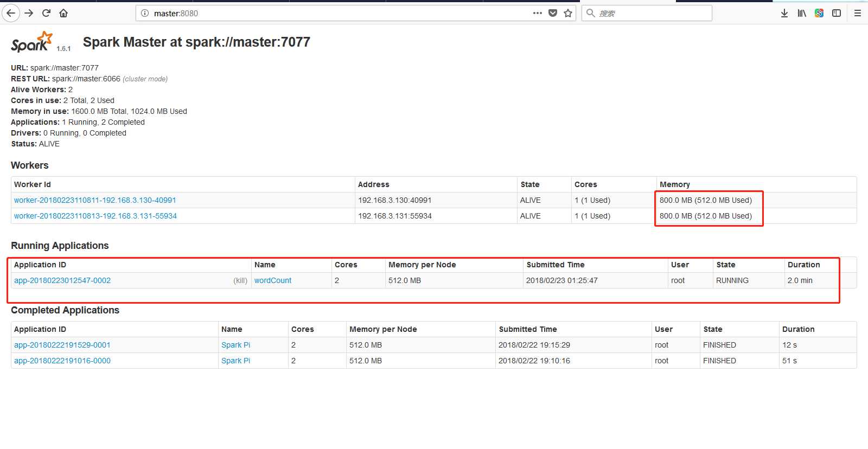Click the colorful S extension icon
Image resolution: width=868 pixels, height=449 pixels.
pos(819,13)
